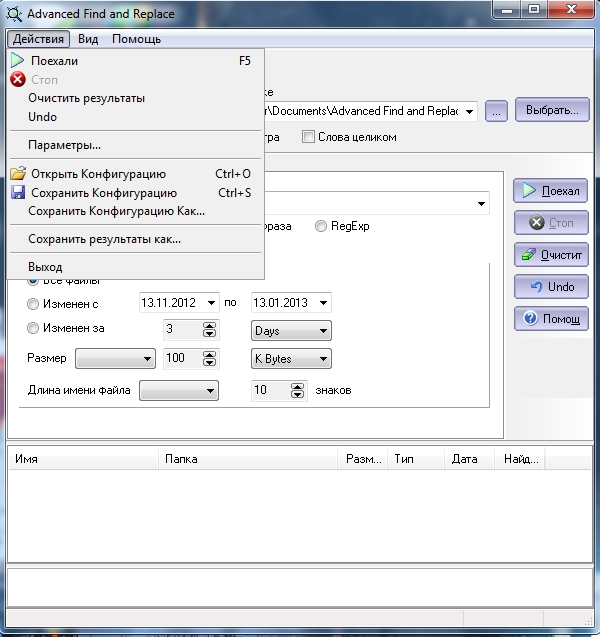Viewport: 600px width, 637px height.
Task: Choose Сохранить Конфигурацию menu item
Action: (x=136, y=192)
